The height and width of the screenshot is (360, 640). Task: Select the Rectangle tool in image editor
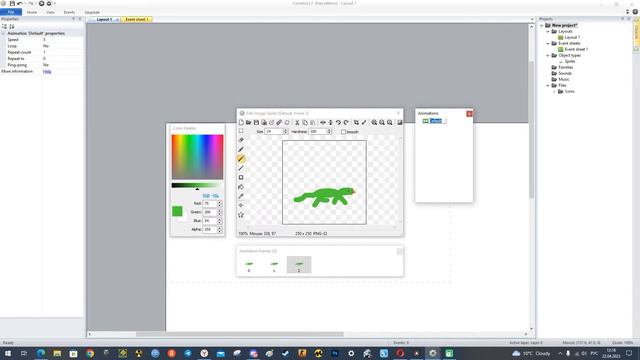pos(241,178)
